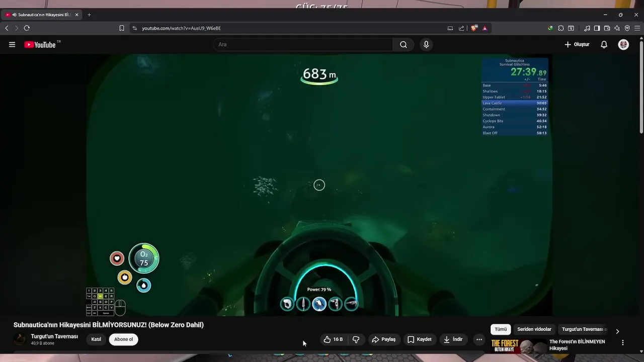Click the address bar URL
Screen dimensions: 644x362
pyautogui.click(x=181, y=28)
